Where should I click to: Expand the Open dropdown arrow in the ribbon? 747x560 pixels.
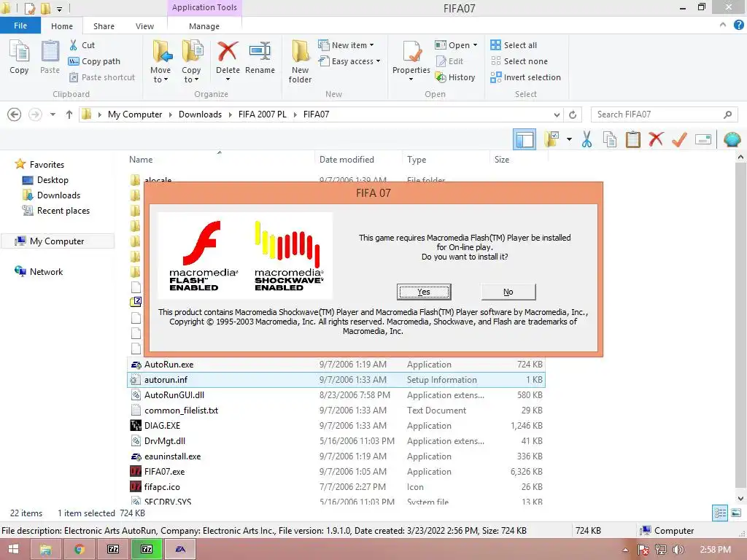point(475,45)
